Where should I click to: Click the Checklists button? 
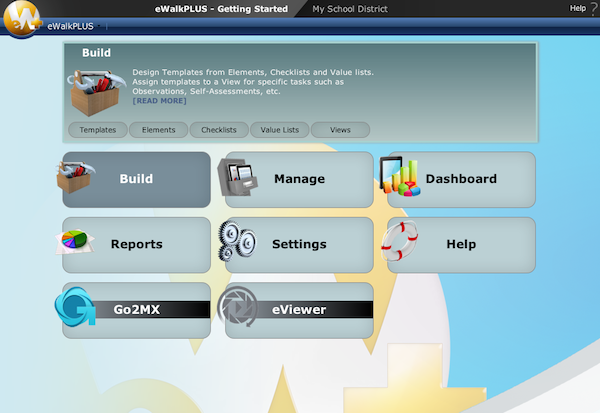[x=219, y=130]
